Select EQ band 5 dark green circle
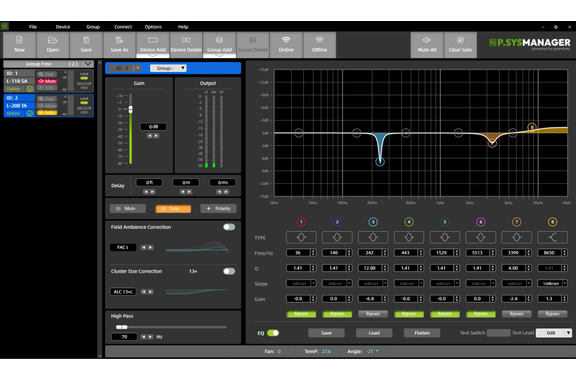The image size is (576, 380). [x=444, y=222]
